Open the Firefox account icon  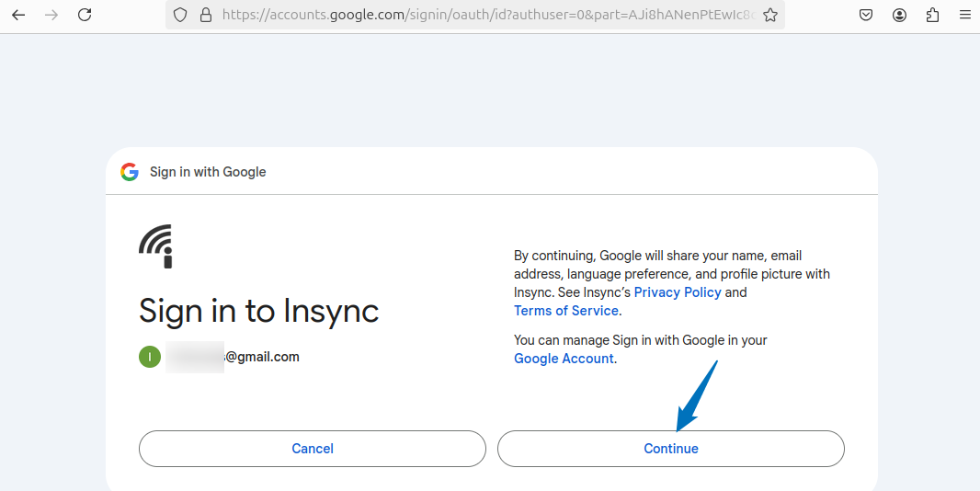tap(899, 15)
